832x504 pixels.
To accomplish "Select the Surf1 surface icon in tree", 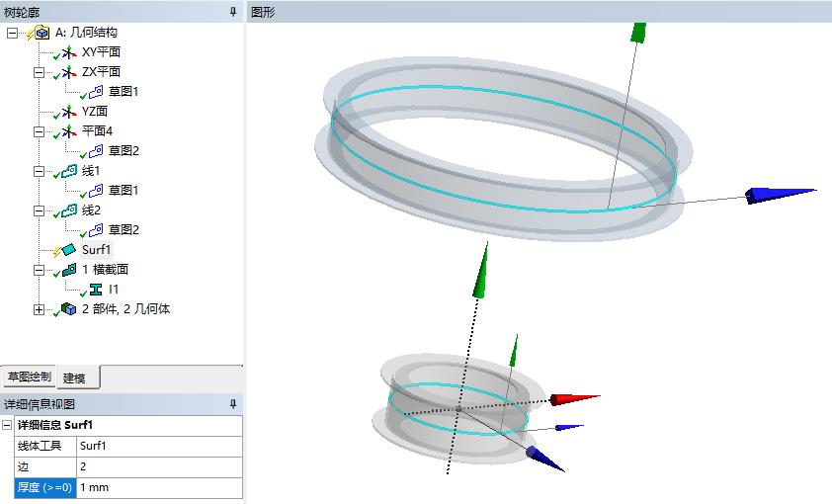I will pyautogui.click(x=68, y=250).
